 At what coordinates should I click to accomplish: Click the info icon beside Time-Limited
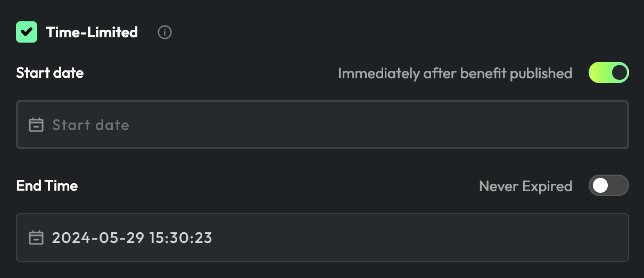point(165,32)
